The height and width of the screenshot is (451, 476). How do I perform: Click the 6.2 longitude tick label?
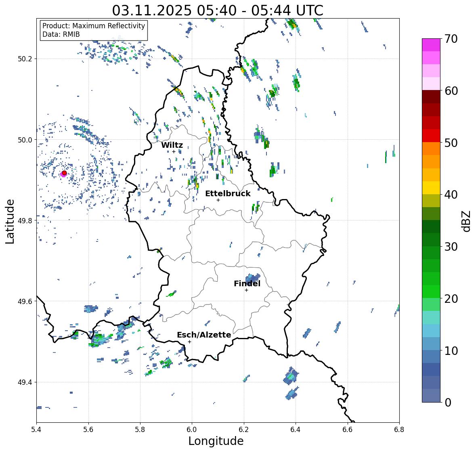click(244, 430)
